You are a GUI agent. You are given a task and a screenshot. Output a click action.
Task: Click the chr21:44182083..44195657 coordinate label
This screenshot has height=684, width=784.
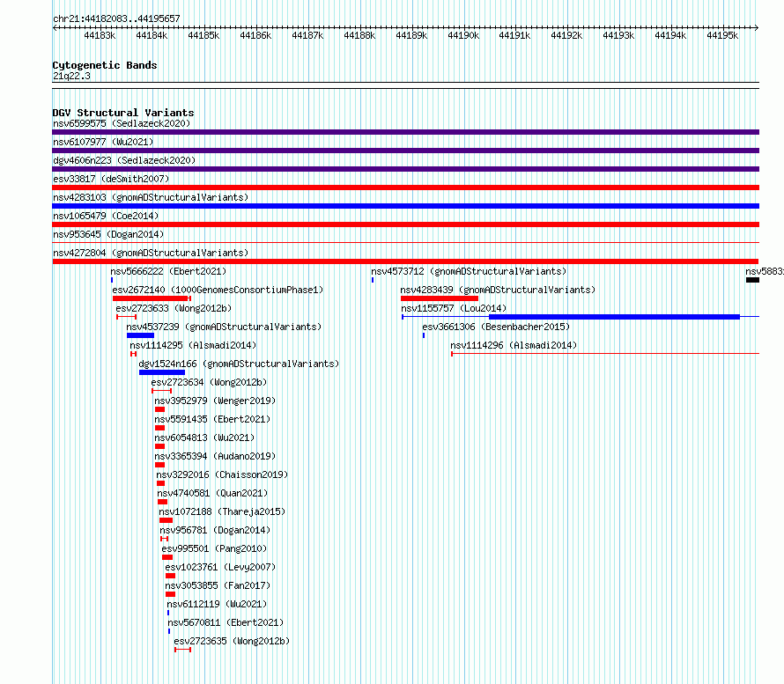tap(116, 18)
